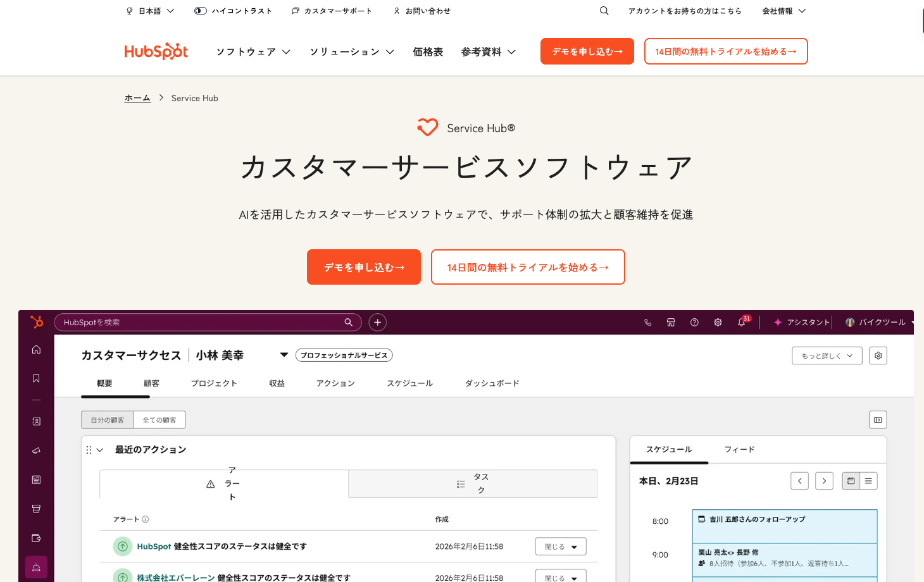Viewport: 924px width, 582px height.
Task: Open the dropdown arrow next to 小林 美幸
Action: [284, 355]
